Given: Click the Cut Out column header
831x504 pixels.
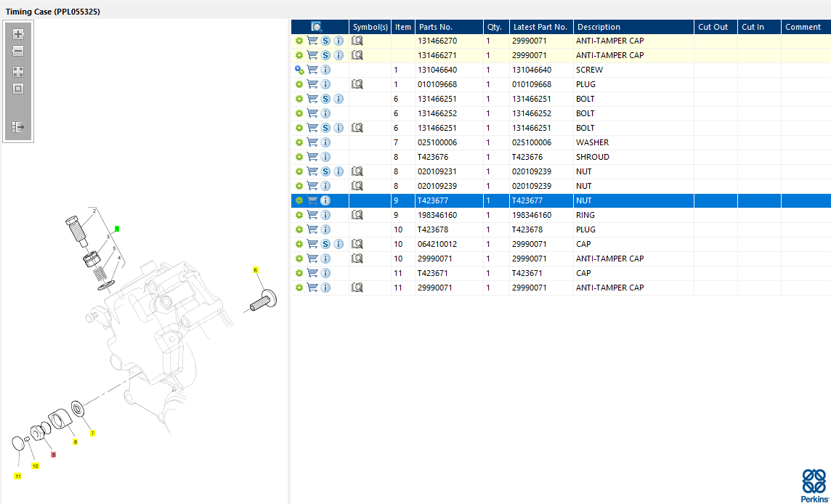Looking at the screenshot, I should coord(716,27).
